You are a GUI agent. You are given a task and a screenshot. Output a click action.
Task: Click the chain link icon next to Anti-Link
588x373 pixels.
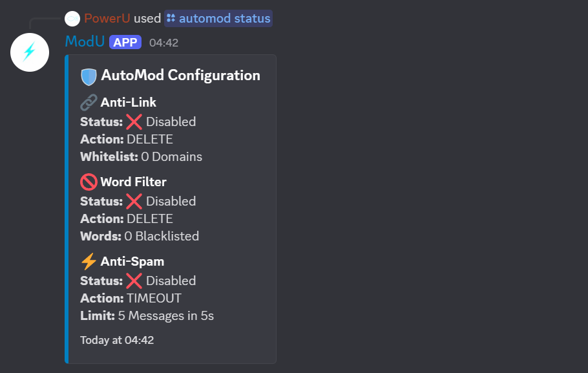pyautogui.click(x=87, y=102)
